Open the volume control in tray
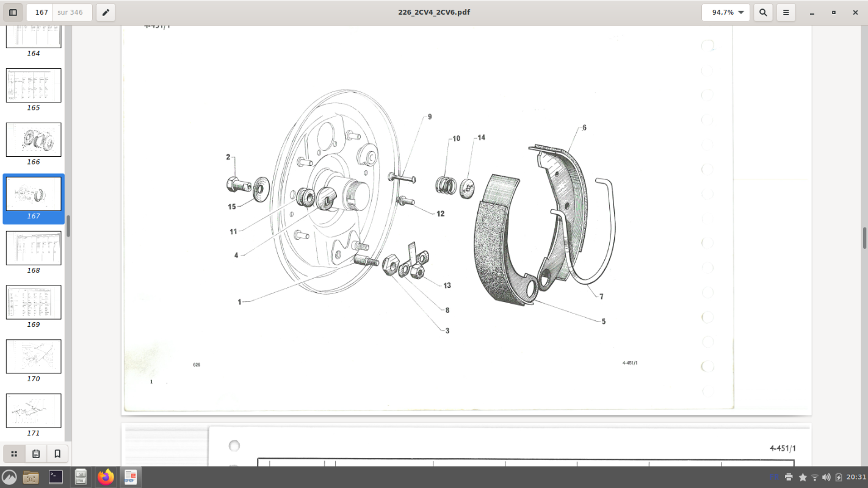868x488 pixels. (826, 477)
